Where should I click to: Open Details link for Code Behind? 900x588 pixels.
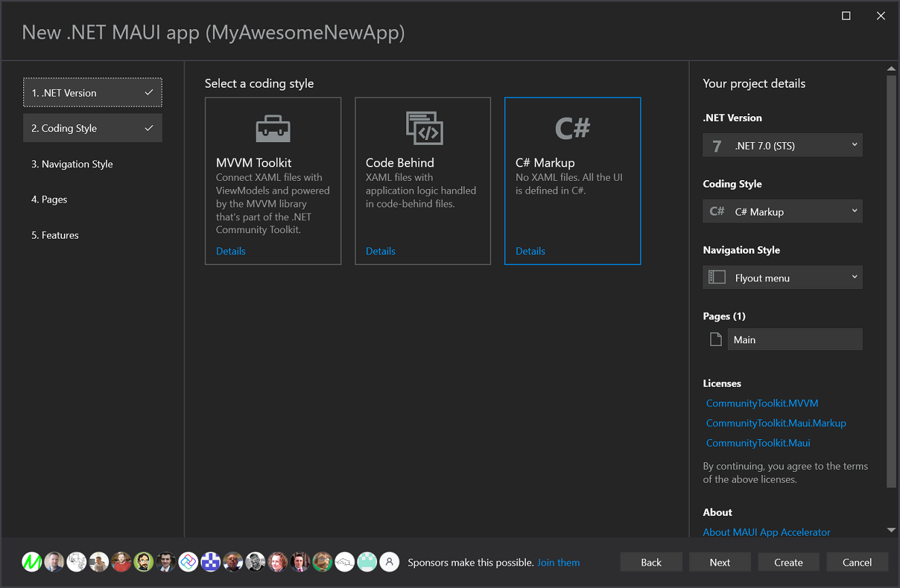click(380, 251)
